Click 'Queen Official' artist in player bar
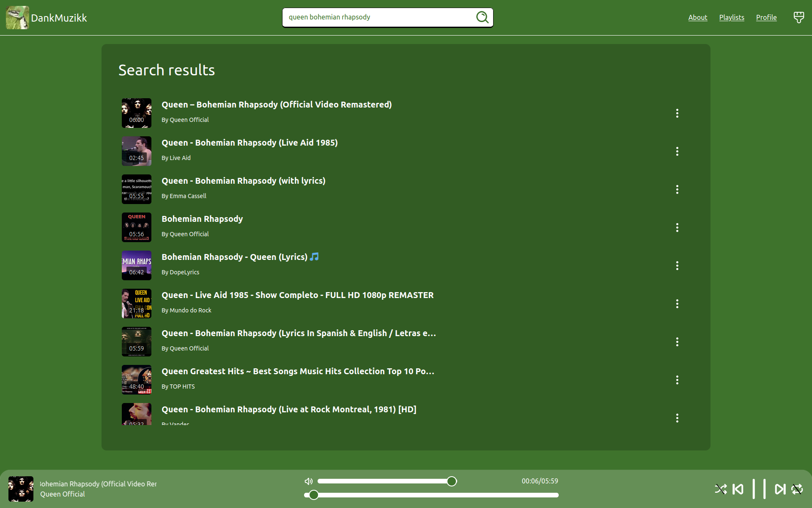Image resolution: width=812 pixels, height=508 pixels. click(x=63, y=494)
